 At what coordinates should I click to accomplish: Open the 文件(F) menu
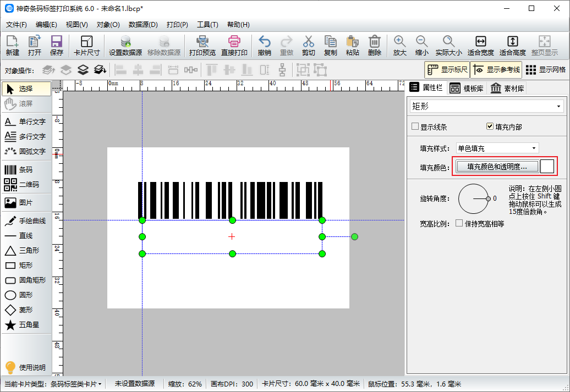[17, 25]
